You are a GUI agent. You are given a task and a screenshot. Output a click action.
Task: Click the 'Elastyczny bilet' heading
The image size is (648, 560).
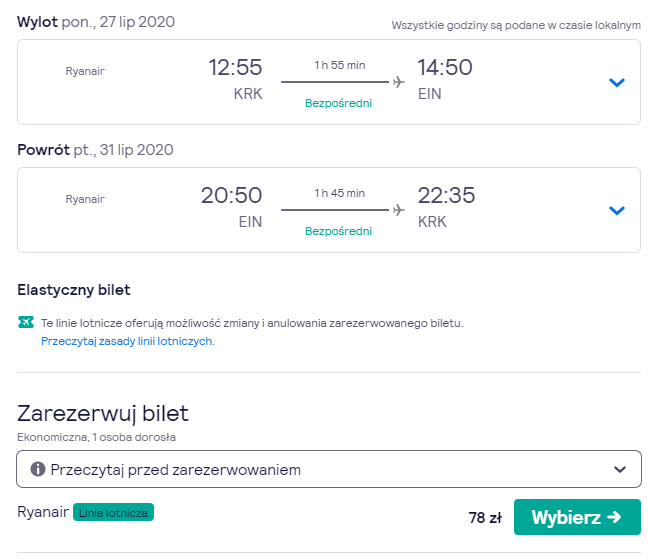click(74, 290)
